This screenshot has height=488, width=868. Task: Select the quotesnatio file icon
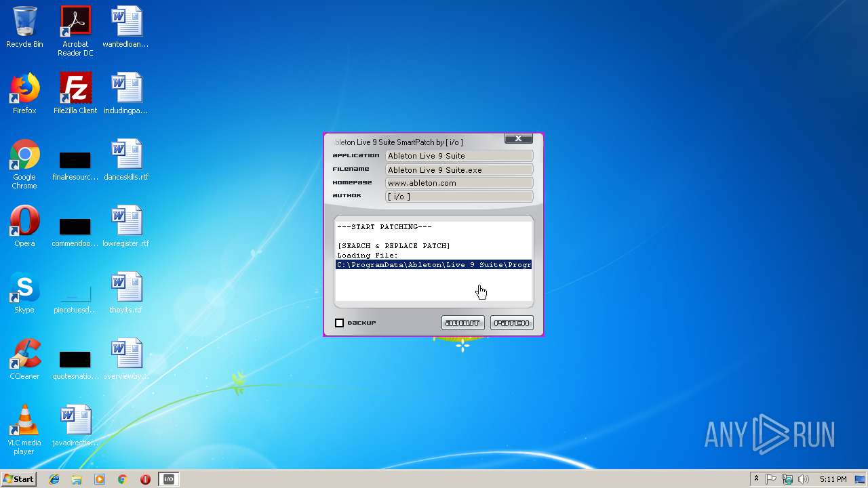[75, 363]
